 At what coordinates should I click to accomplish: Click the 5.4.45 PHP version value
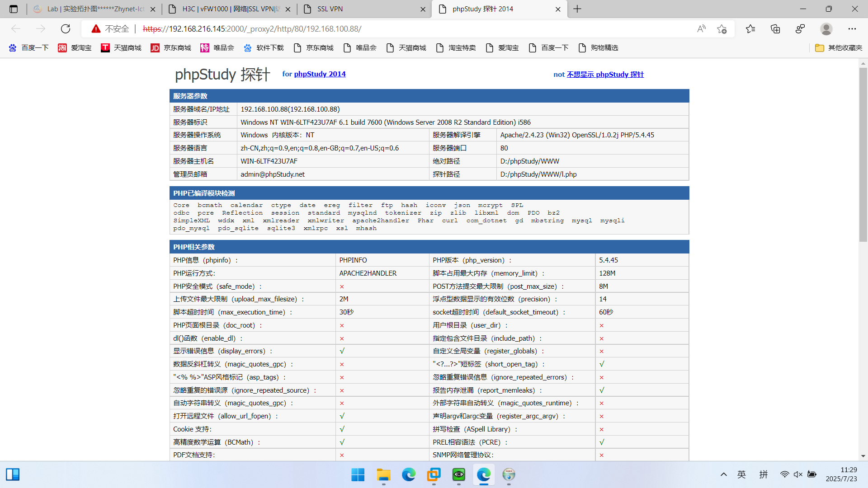609,260
